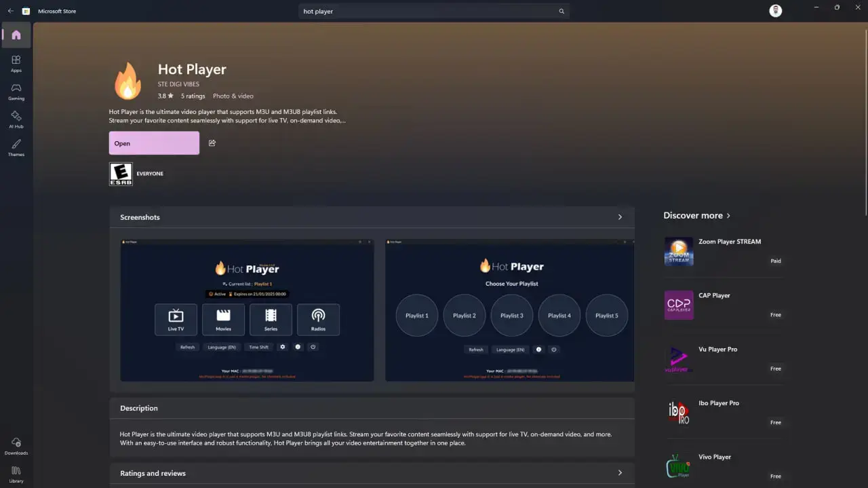Open Downloads in the sidebar

point(16,446)
